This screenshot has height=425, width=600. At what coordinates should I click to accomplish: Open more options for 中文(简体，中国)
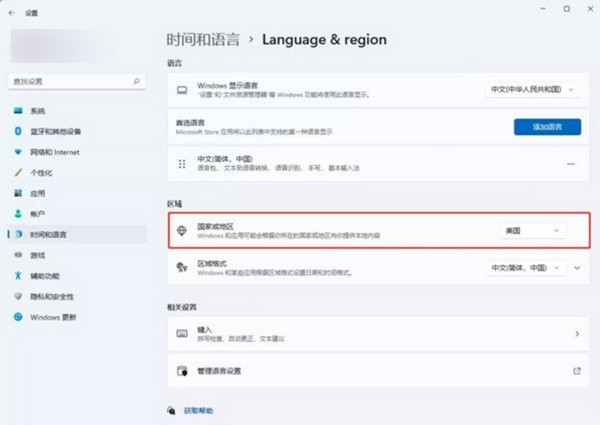click(x=571, y=164)
